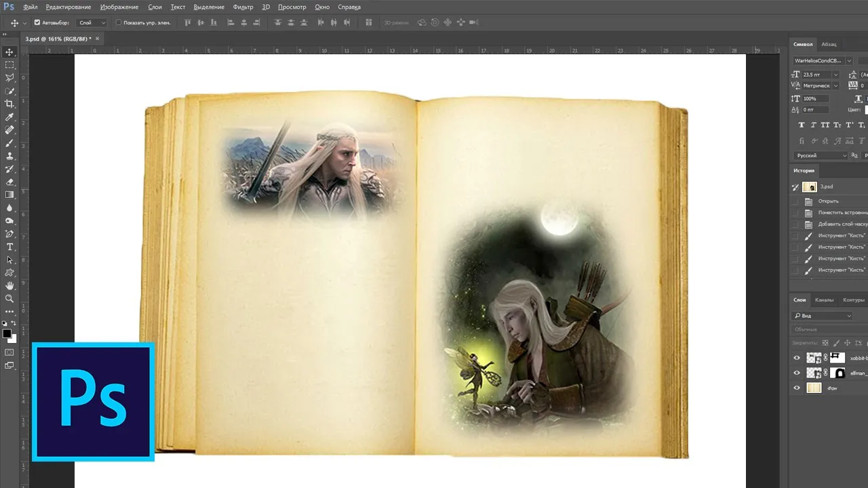Click the xobbit layer mask thumbnail
Image resolution: width=868 pixels, height=488 pixels.
click(838, 357)
